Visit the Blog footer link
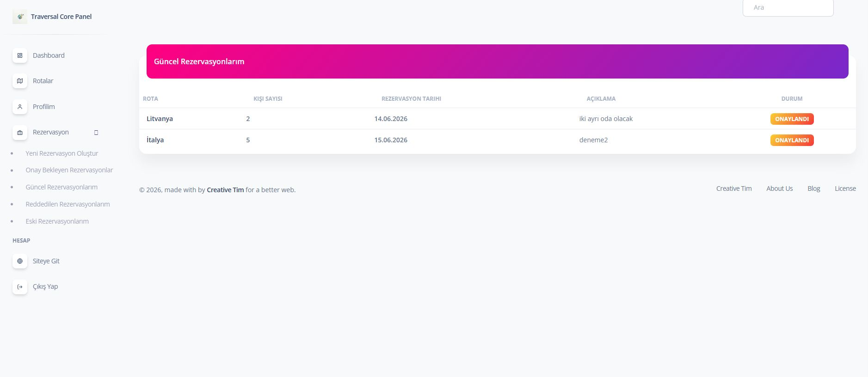Image resolution: width=868 pixels, height=377 pixels. click(x=813, y=188)
